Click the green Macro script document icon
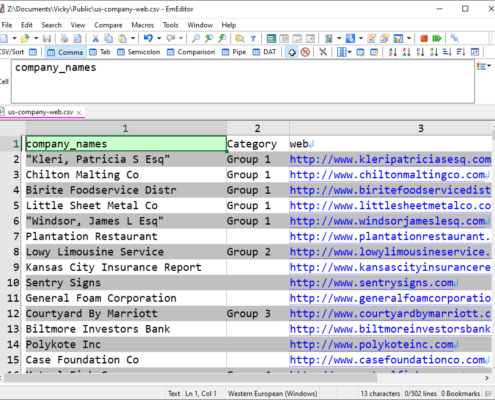Screen dimensions: 495x400 click(329, 38)
